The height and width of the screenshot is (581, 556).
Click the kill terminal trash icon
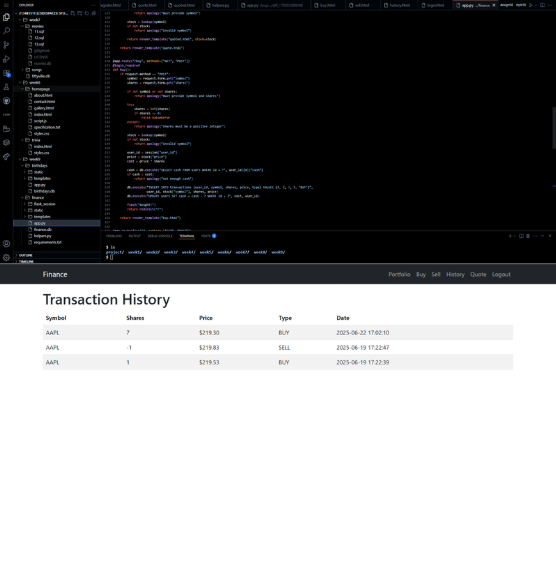click(x=528, y=236)
